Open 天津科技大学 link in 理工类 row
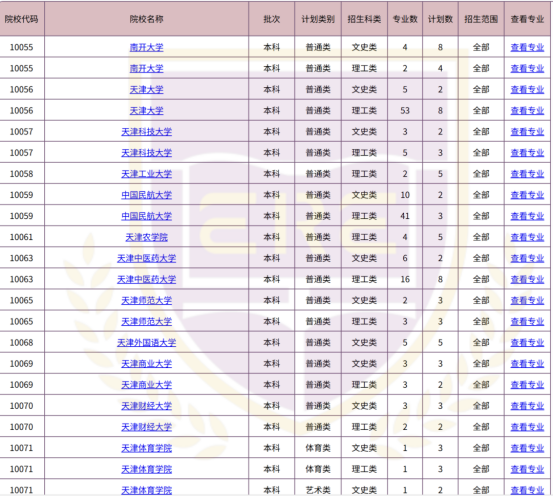The image size is (553, 497). (x=146, y=153)
